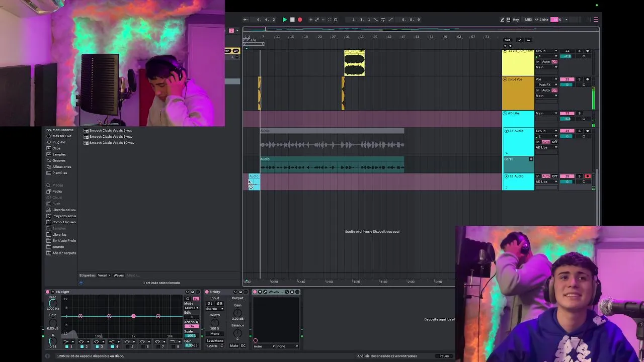The width and height of the screenshot is (644, 362).
Task: Click Utility bass mono headphone audition icon
Action: (222, 346)
